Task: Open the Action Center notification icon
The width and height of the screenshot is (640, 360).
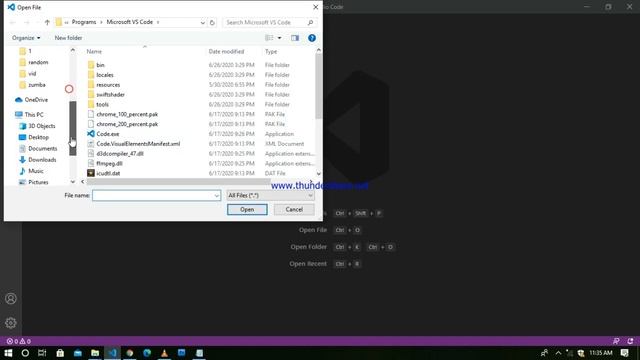Action: (624, 353)
